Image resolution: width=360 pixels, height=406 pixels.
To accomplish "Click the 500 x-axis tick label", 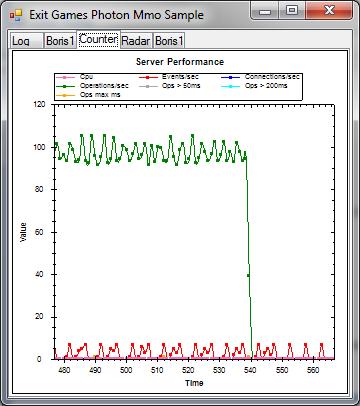I will (x=126, y=370).
